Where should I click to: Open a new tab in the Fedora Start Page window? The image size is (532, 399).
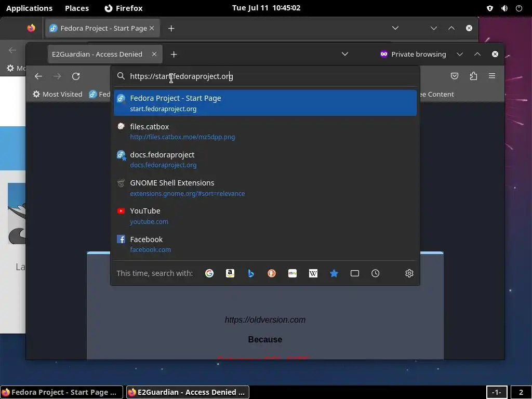tap(171, 29)
